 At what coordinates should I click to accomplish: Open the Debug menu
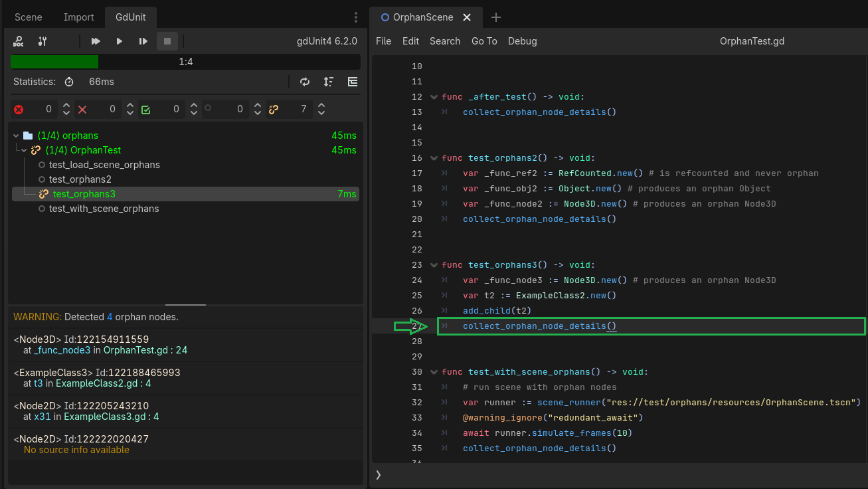(x=523, y=41)
